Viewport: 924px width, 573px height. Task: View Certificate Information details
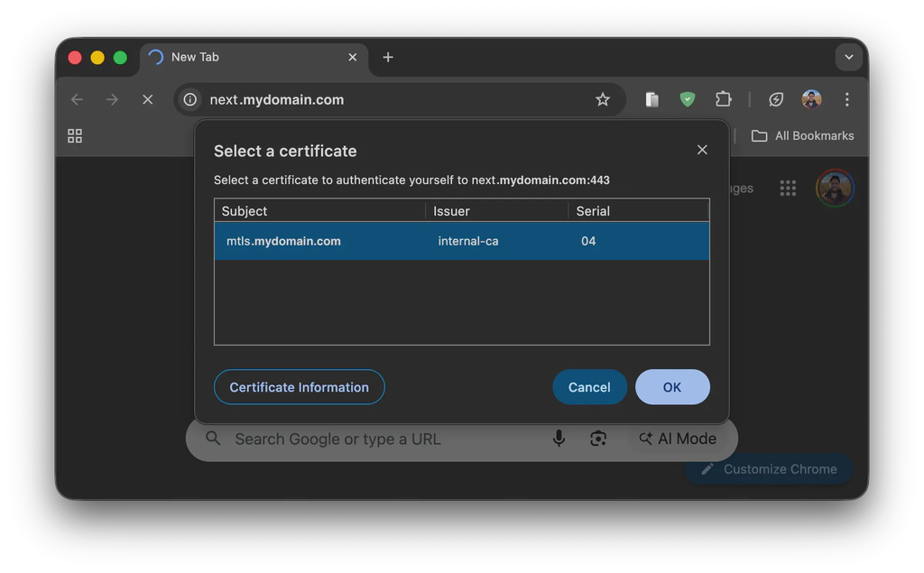tap(299, 386)
